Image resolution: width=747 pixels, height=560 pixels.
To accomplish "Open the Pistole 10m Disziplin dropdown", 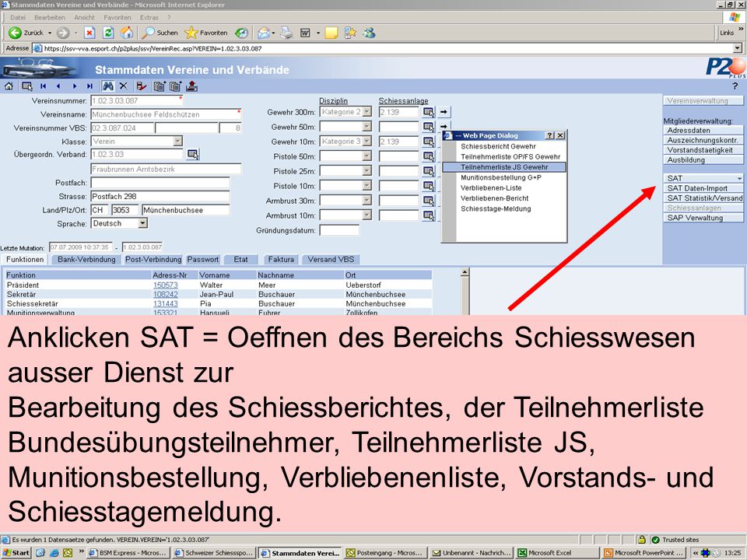I will tap(366, 186).
